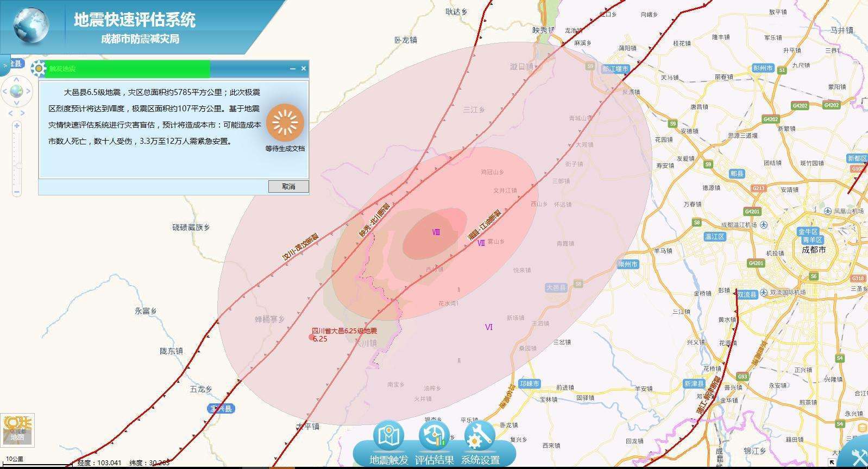Image resolution: width=868 pixels, height=469 pixels.
Task: Go to the next map extent arrow
Action: (22, 113)
